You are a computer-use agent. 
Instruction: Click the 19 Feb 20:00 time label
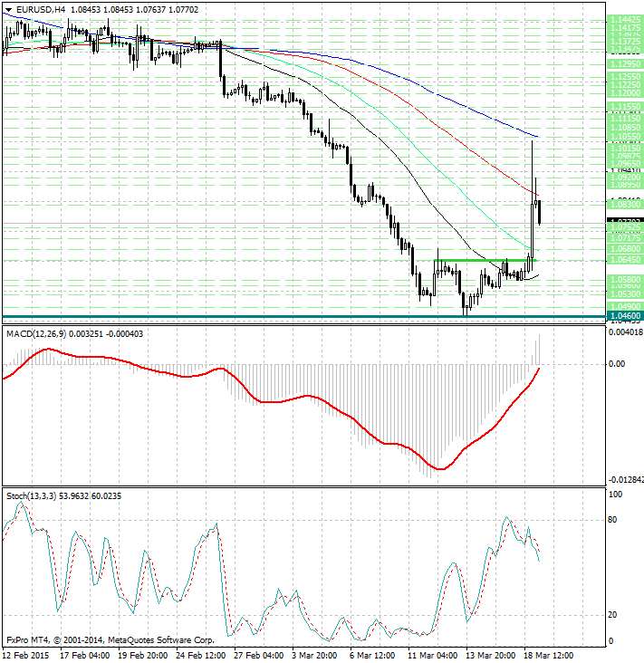143,656
